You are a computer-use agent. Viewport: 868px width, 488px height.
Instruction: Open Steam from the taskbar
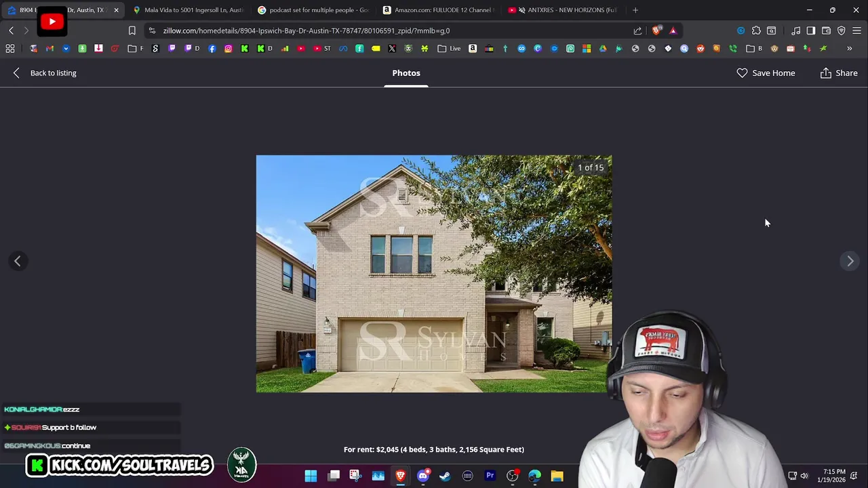(445, 476)
